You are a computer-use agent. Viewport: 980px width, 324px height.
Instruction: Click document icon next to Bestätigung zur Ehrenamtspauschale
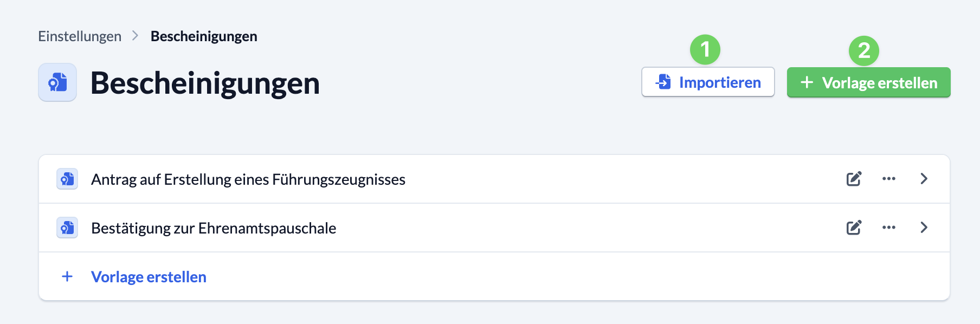67,228
